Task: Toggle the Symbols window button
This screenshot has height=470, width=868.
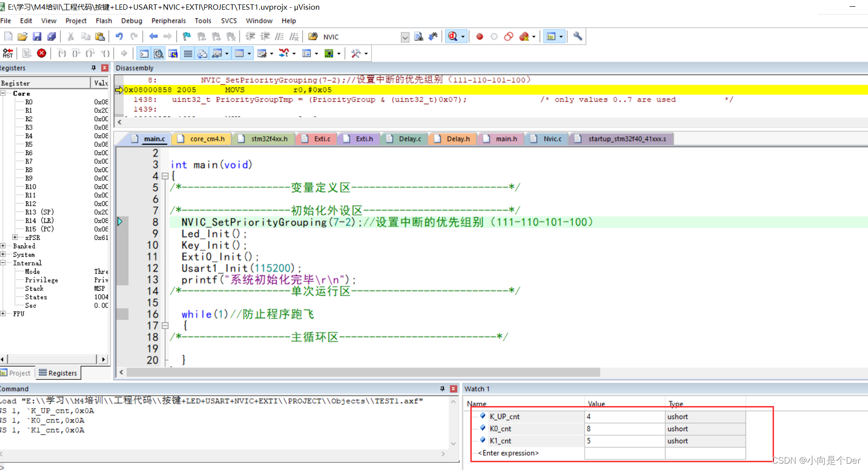Action: point(173,53)
